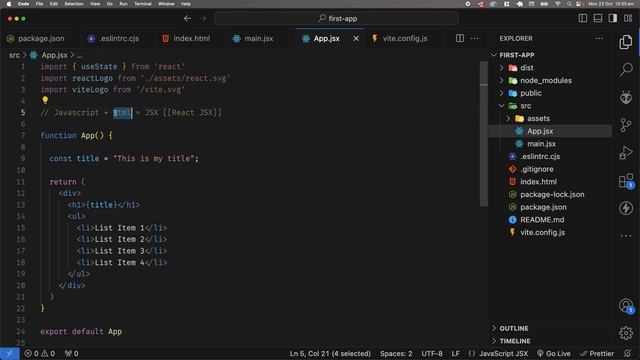Toggle the secondary side bar
Image resolution: width=640 pixels, height=360 pixels.
click(x=613, y=18)
